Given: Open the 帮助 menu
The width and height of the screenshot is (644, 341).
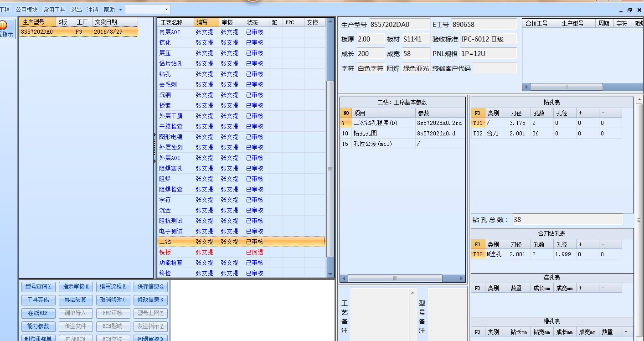Looking at the screenshot, I should tap(109, 9).
